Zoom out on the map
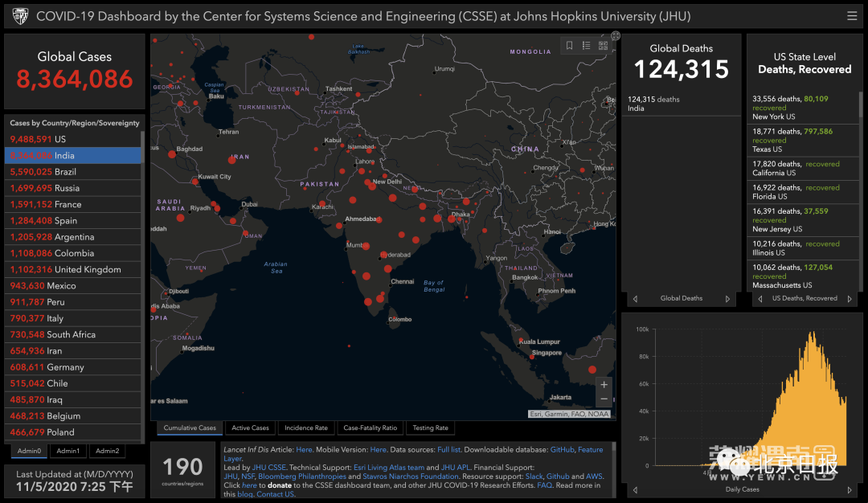This screenshot has width=868, height=503. point(604,399)
